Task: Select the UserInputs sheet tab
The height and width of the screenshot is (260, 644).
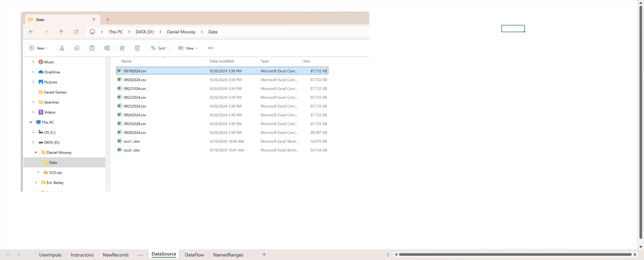Action: coord(50,255)
